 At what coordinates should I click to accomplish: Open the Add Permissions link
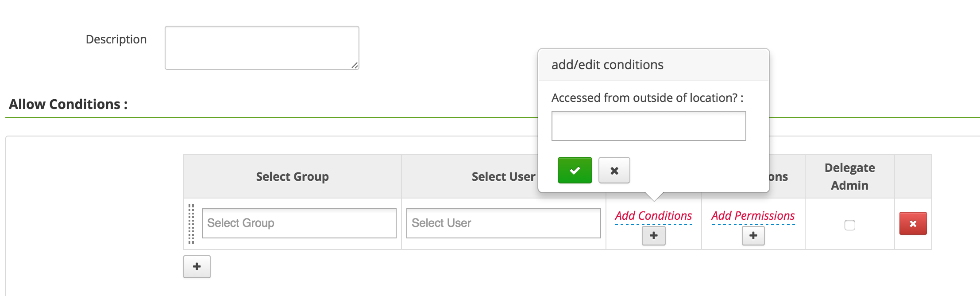752,216
